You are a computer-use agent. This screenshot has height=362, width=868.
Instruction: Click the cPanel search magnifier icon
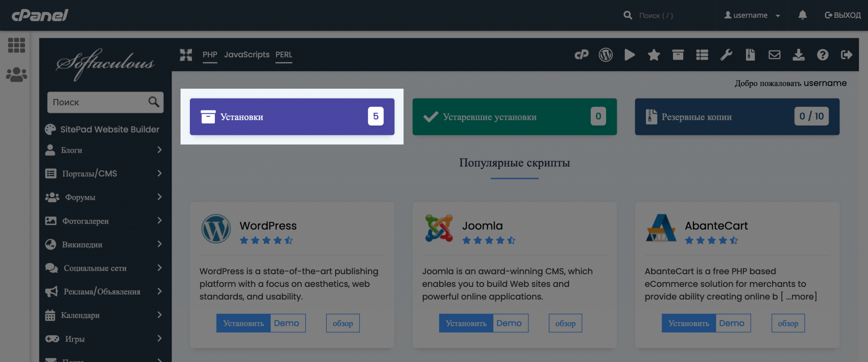click(x=628, y=15)
